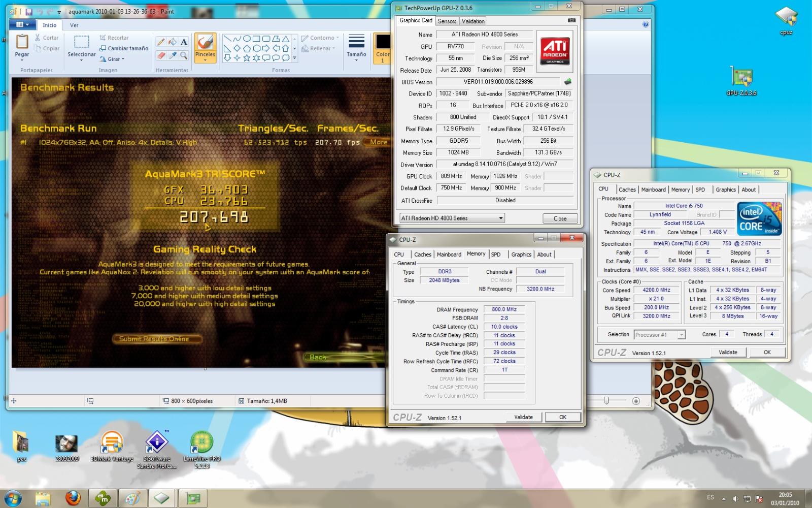812x508 pixels.
Task: Open SiSoftware Sandra desktop shortcut
Action: pyautogui.click(x=156, y=450)
